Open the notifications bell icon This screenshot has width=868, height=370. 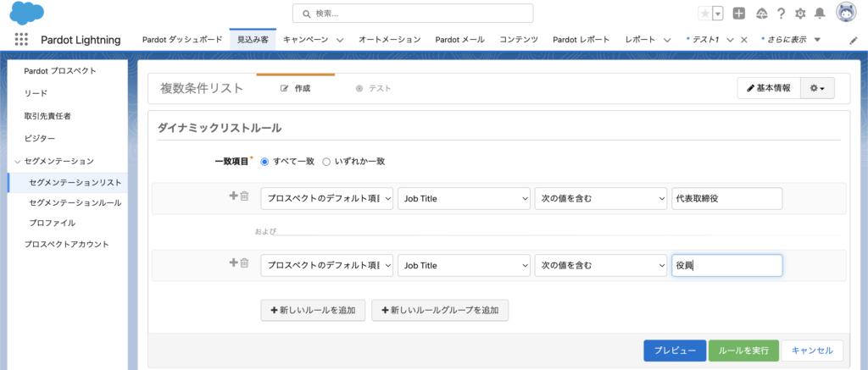pyautogui.click(x=820, y=14)
